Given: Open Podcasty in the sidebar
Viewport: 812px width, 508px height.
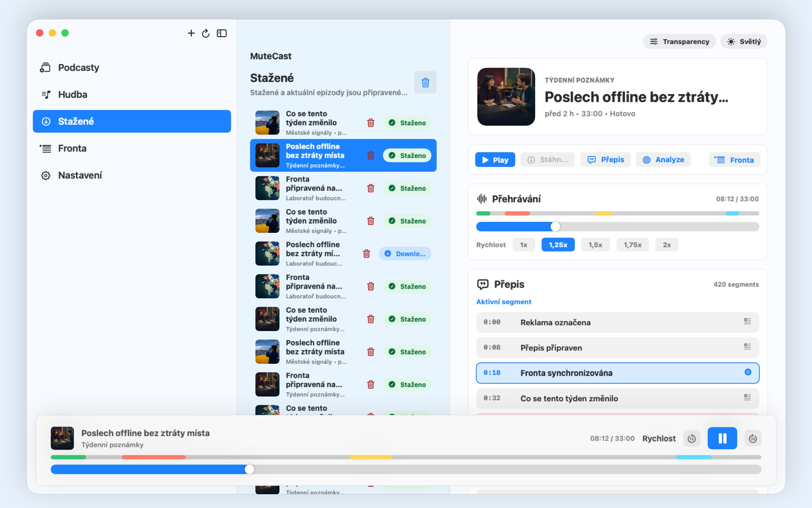Looking at the screenshot, I should (132, 67).
